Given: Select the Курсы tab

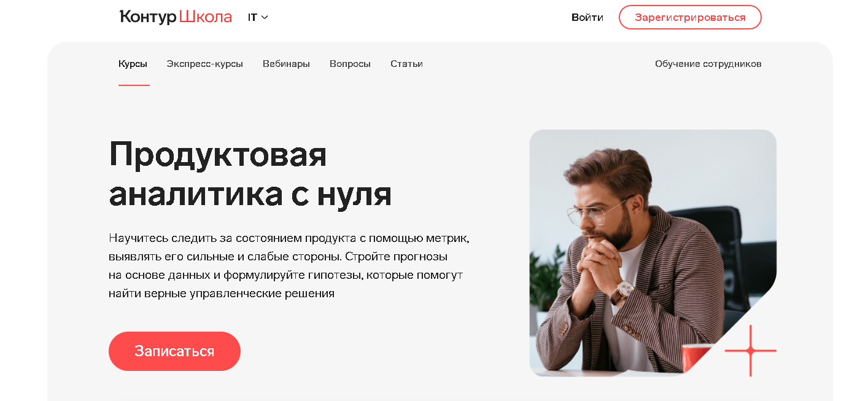Looking at the screenshot, I should 133,64.
